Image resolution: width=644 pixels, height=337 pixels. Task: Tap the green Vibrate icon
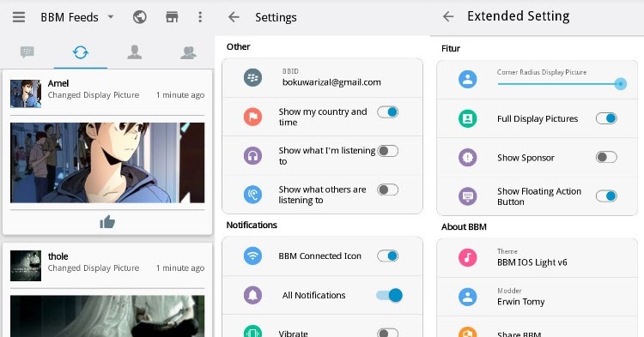point(252,331)
